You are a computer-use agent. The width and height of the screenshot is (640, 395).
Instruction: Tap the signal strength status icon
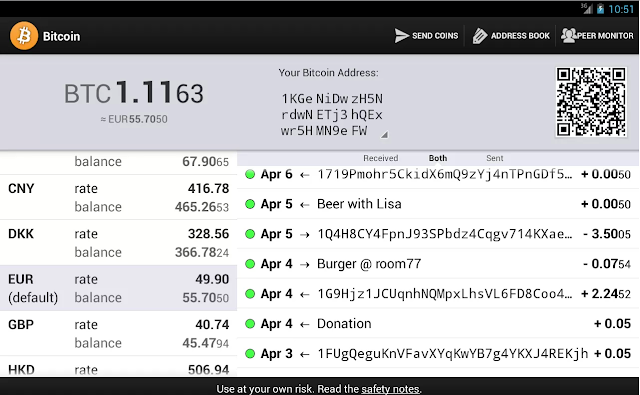pyautogui.click(x=587, y=8)
